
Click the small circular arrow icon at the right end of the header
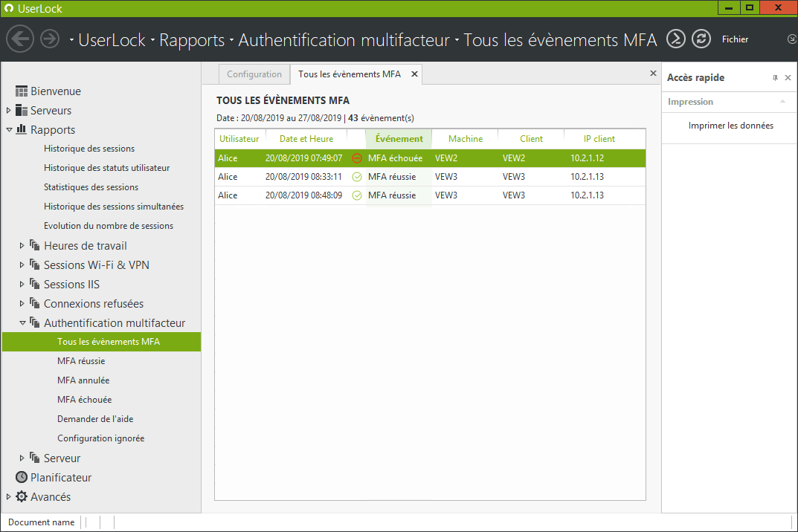792,39
